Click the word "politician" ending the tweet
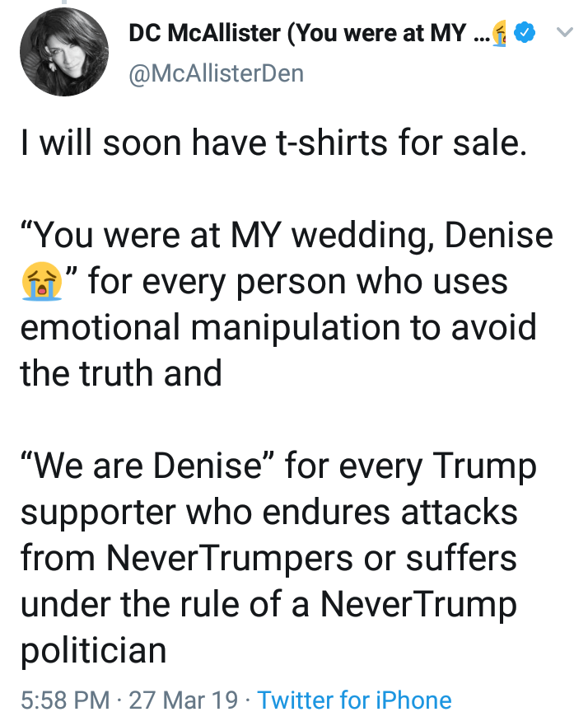The image size is (588, 726). click(93, 651)
